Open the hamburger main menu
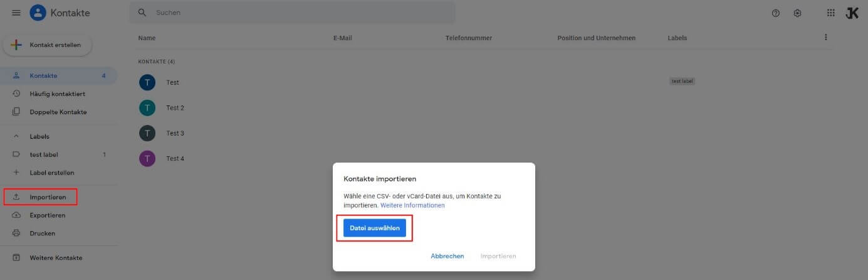Image resolution: width=868 pixels, height=280 pixels. click(x=16, y=13)
